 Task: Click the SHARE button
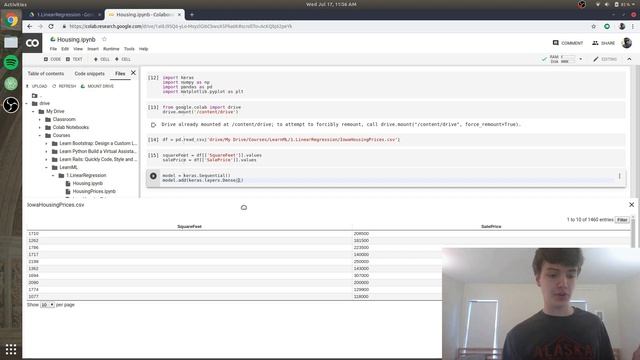[604, 43]
